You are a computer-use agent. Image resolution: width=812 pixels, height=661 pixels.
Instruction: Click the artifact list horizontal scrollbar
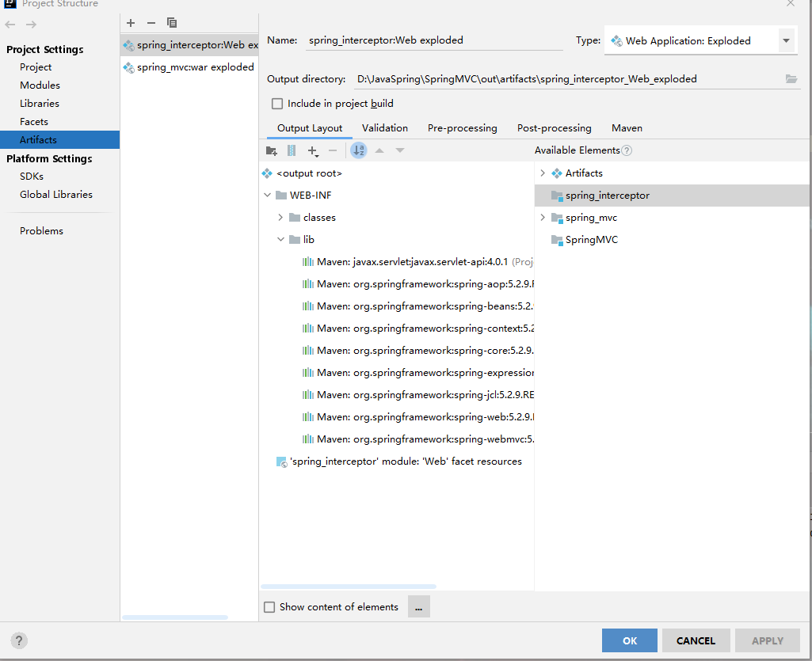pos(175,617)
